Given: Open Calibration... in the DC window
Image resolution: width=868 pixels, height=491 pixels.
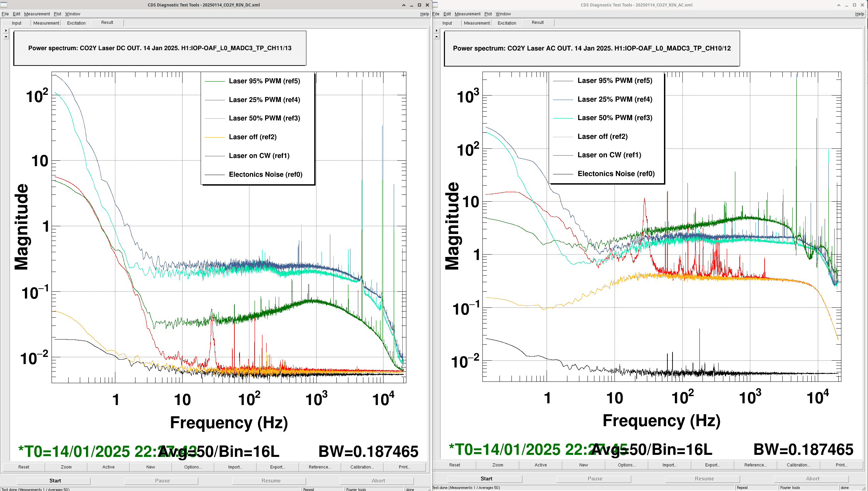Looking at the screenshot, I should 362,467.
